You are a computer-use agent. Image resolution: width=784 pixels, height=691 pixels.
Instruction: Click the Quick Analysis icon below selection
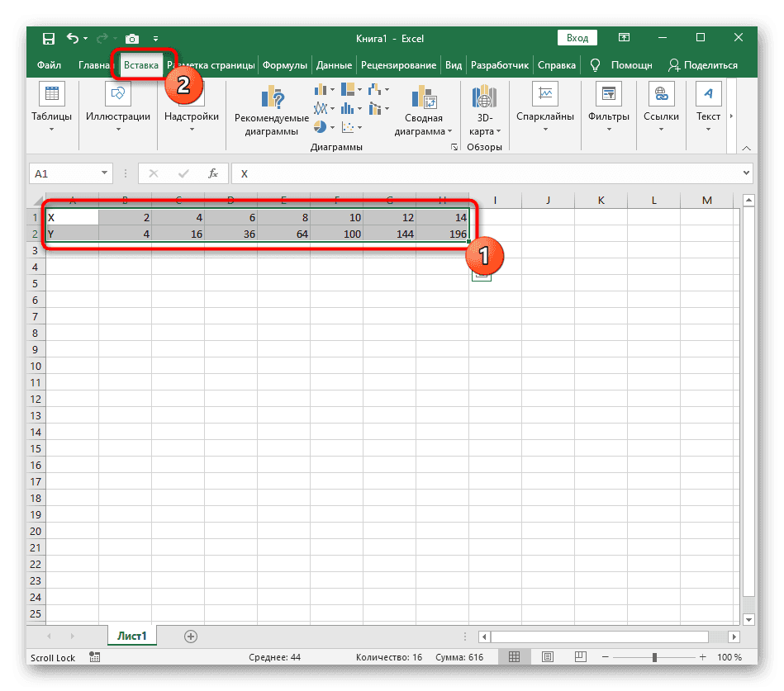(482, 275)
